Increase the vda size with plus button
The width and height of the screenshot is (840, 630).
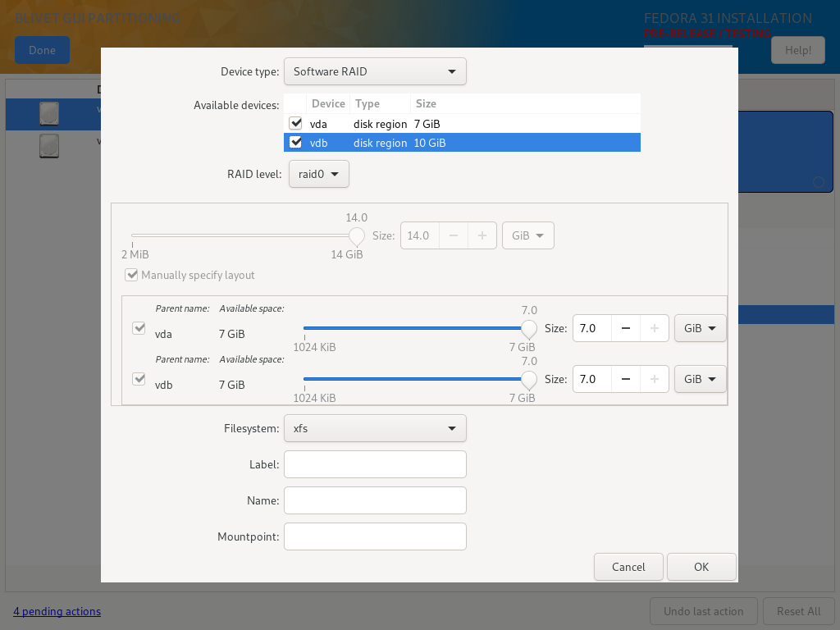(654, 328)
